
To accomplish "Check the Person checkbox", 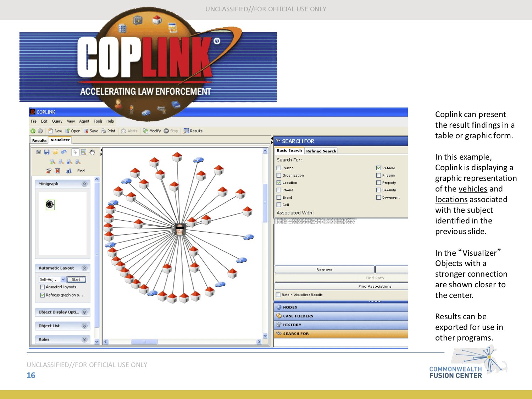I will pos(279,168).
